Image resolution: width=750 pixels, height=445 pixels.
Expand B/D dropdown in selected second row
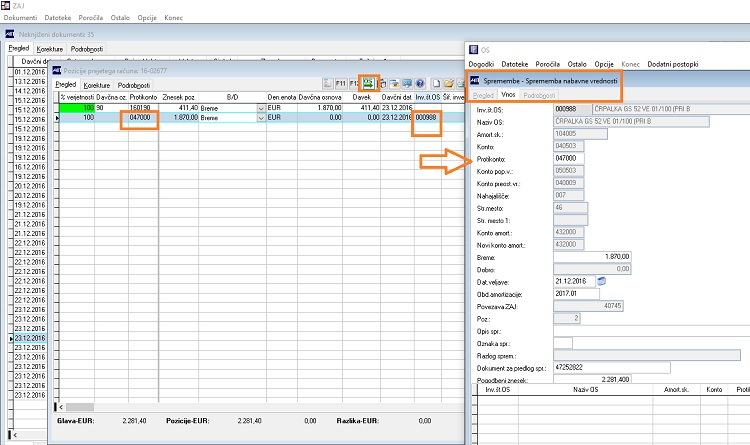262,118
